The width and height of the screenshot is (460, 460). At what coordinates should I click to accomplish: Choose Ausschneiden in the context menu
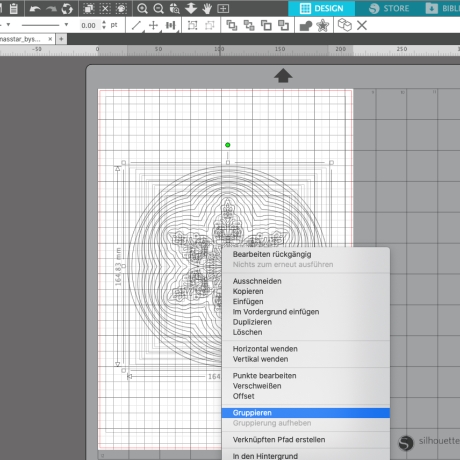click(257, 281)
